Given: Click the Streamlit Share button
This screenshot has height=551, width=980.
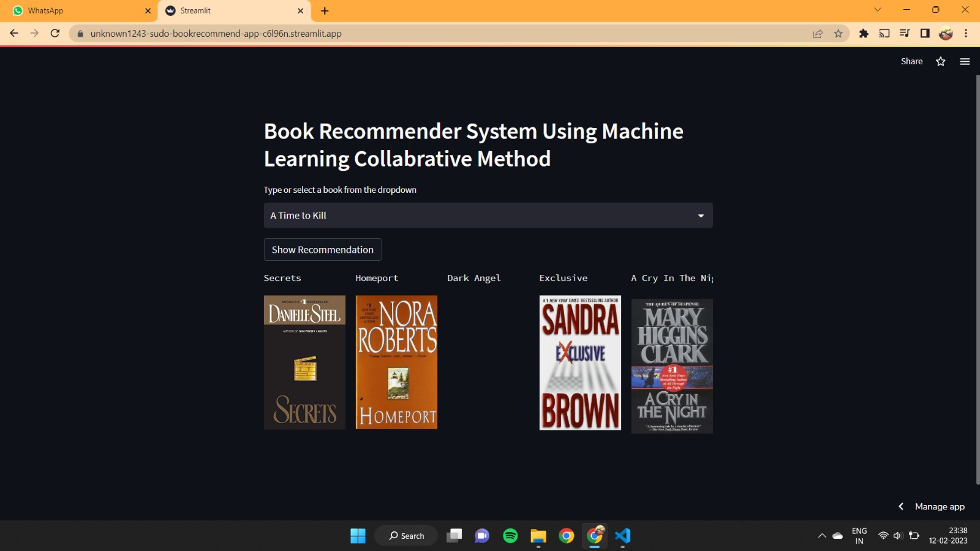Looking at the screenshot, I should click(911, 61).
